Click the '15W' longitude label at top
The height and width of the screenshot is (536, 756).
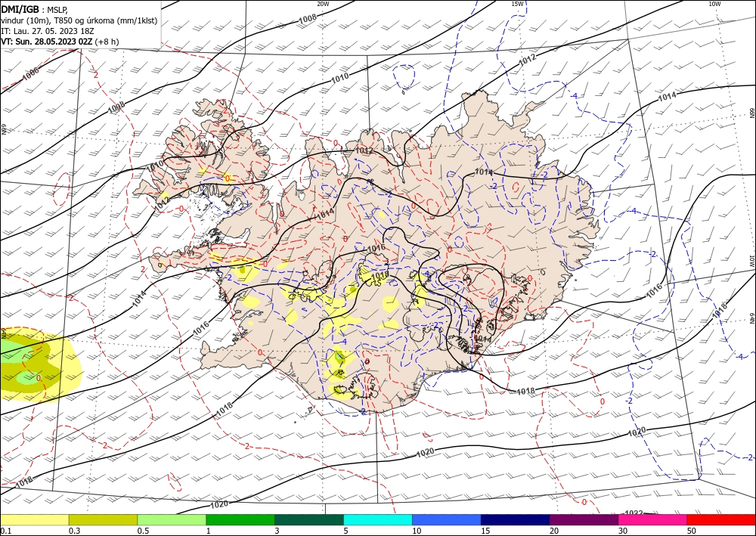click(517, 4)
